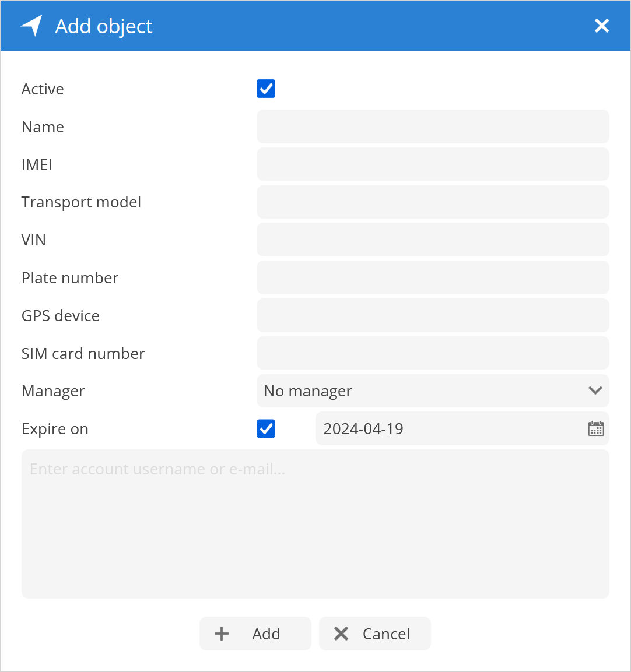Image resolution: width=631 pixels, height=672 pixels.
Task: Open the calendar picker icon
Action: pyautogui.click(x=595, y=428)
